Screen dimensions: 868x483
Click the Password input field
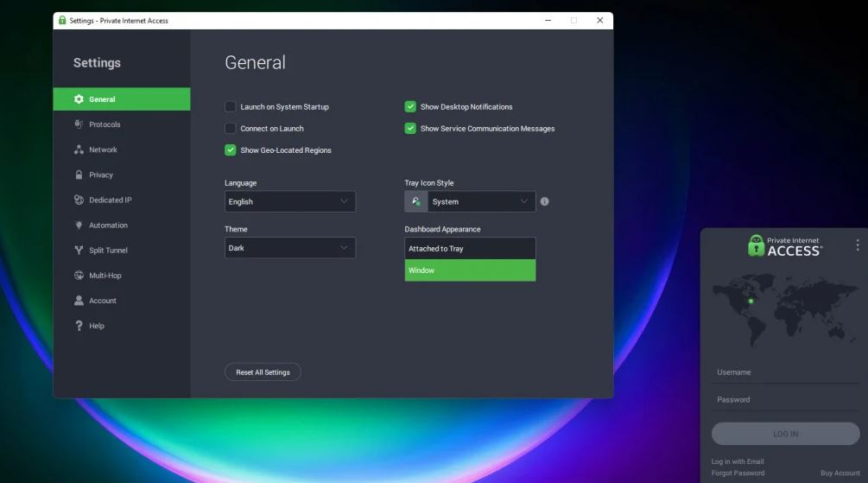(x=785, y=399)
